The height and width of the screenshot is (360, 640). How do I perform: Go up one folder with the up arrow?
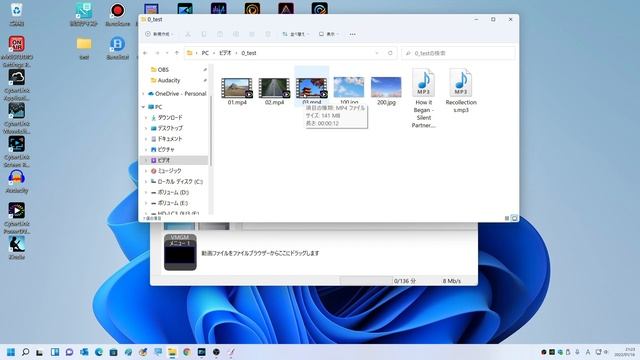pyautogui.click(x=177, y=53)
